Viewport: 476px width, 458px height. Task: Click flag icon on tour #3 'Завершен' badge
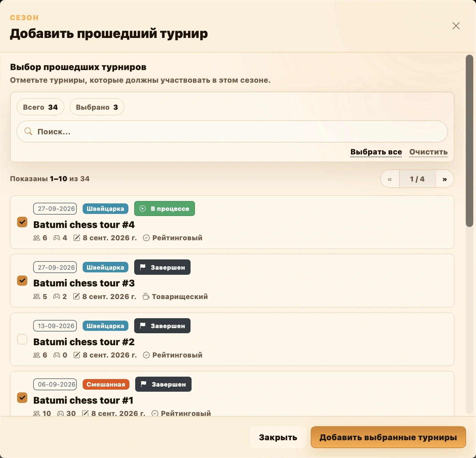click(x=143, y=267)
